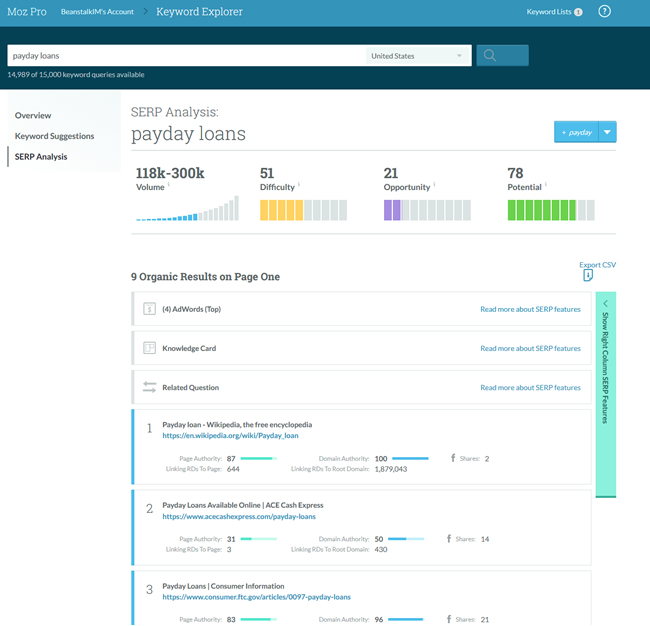Click the info icon next to Difficulty
Image resolution: width=650 pixels, height=626 pixels.
click(299, 184)
